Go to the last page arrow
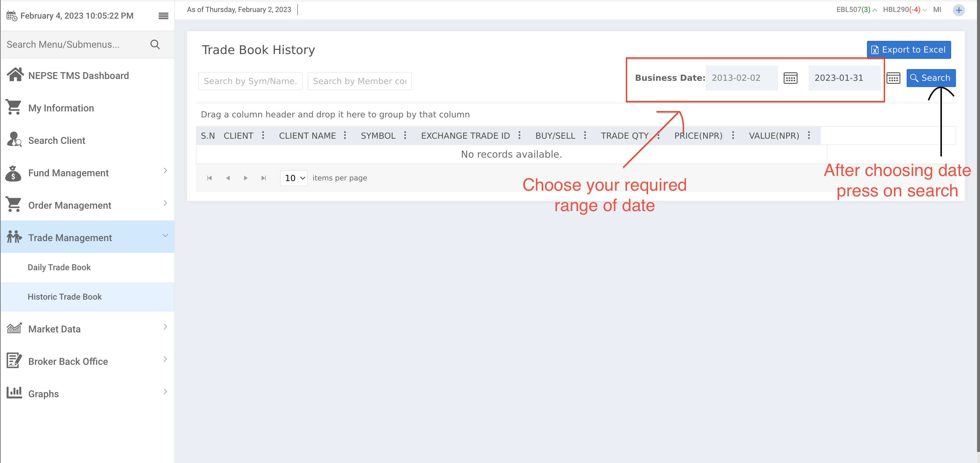This screenshot has width=980, height=463. [x=263, y=178]
